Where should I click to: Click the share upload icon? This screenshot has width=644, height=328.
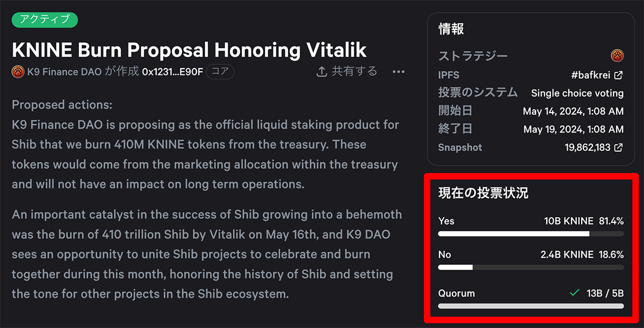point(322,71)
